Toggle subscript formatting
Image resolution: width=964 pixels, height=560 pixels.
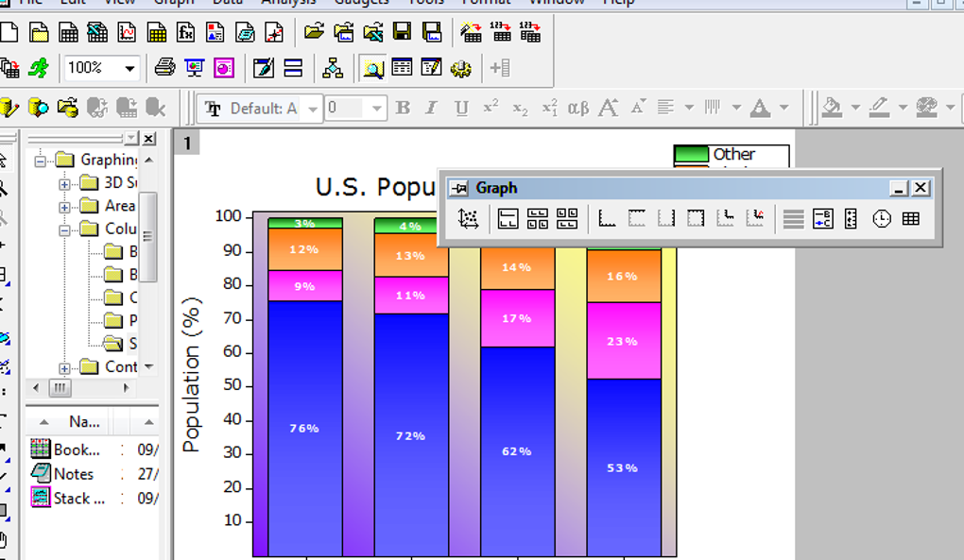click(520, 108)
